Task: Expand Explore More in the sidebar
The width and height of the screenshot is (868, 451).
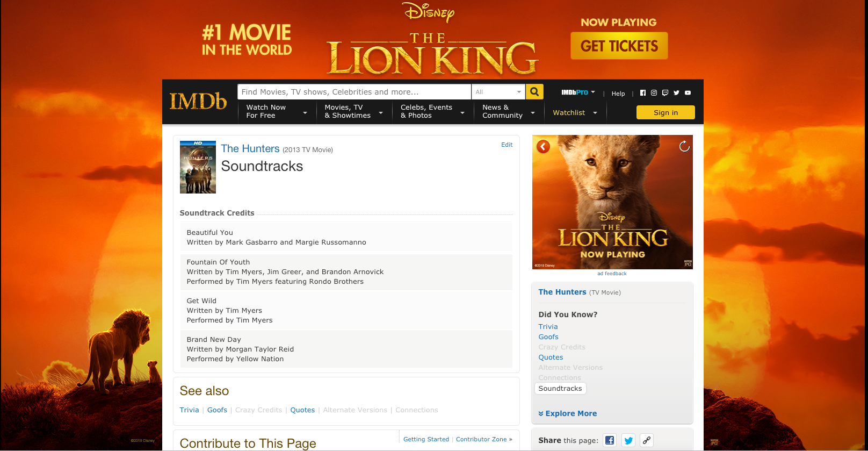Action: [x=568, y=413]
